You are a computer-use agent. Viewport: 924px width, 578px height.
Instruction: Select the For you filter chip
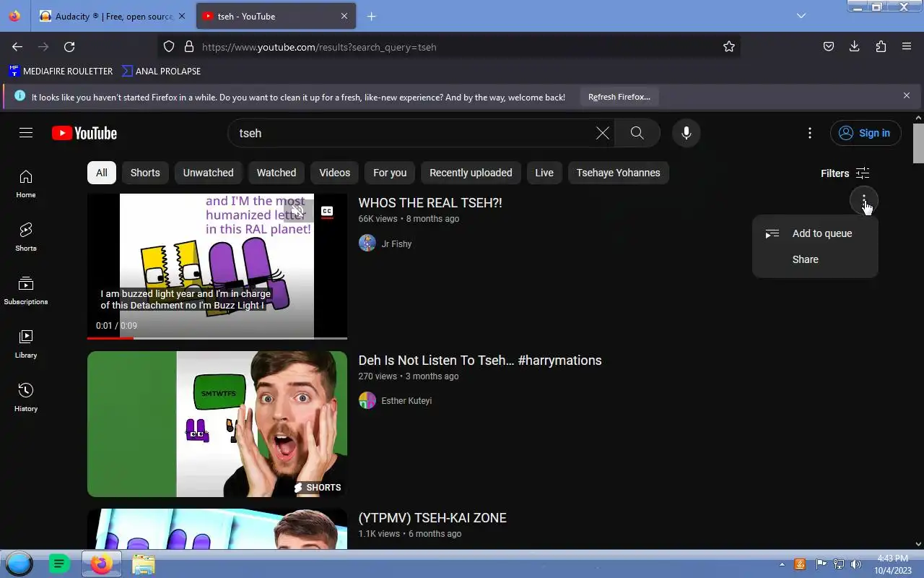[x=390, y=173]
